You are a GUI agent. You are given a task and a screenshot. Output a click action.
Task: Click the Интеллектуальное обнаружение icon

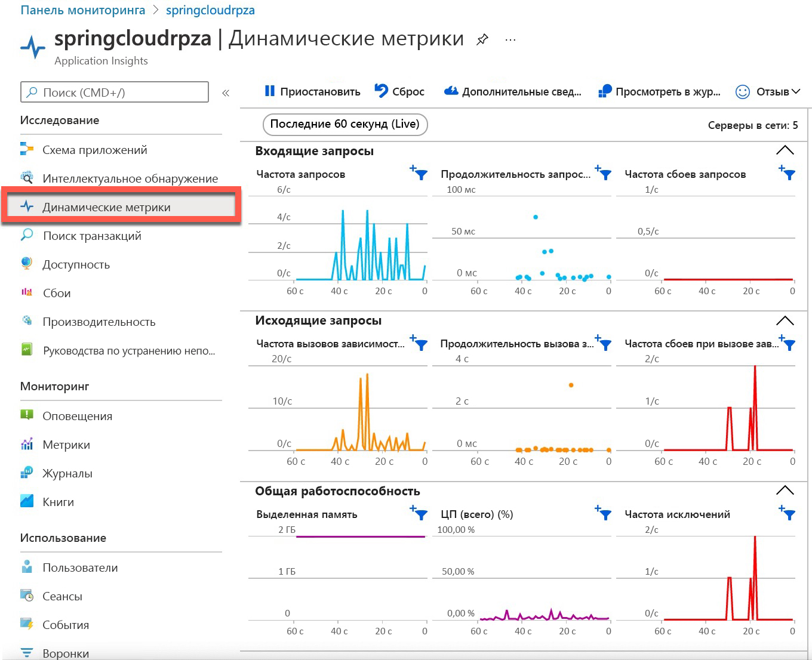tap(27, 177)
